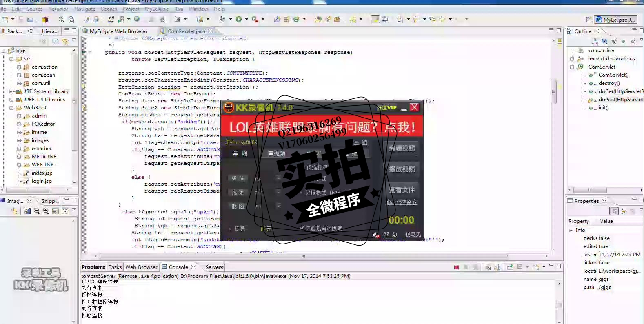This screenshot has height=324, width=644.
Task: Collapse all in Package Explorer toolbar
Action: click(56, 41)
